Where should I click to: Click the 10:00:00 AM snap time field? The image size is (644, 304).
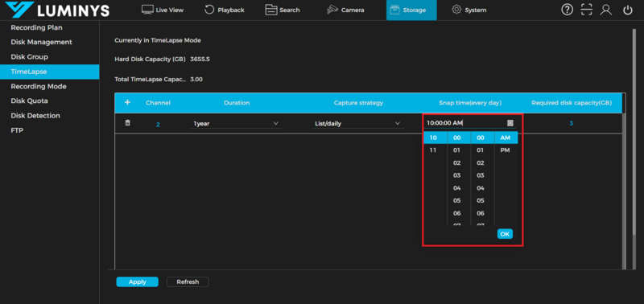point(469,123)
